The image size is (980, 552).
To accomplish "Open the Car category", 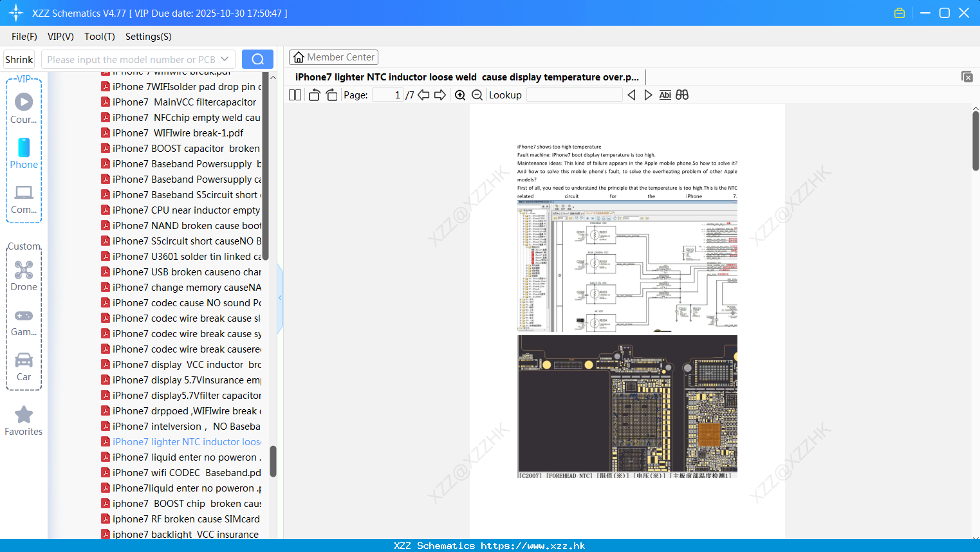I will click(x=24, y=367).
